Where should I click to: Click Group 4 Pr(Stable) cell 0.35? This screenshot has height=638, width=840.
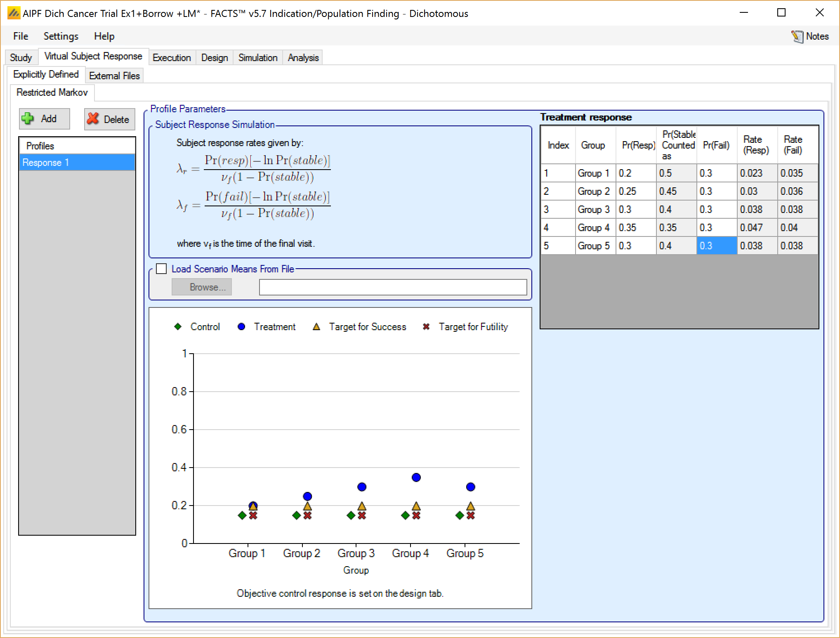676,228
